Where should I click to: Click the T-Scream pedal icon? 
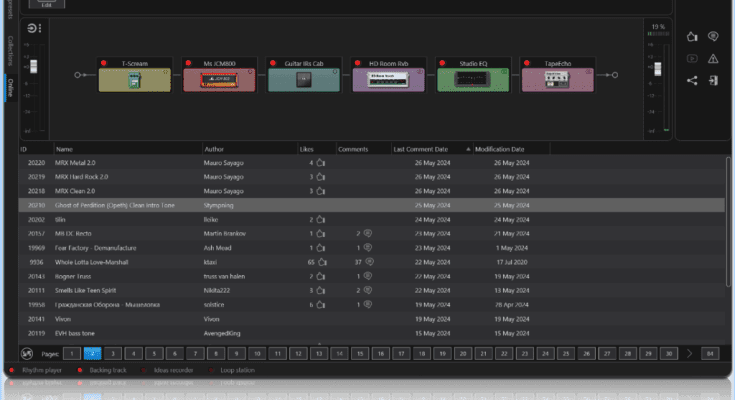(x=134, y=80)
